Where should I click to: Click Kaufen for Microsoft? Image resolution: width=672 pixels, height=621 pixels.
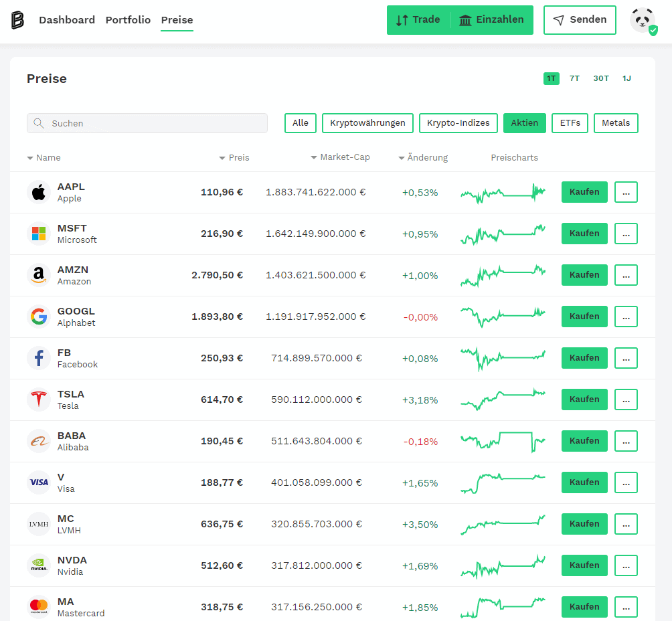pyautogui.click(x=584, y=234)
